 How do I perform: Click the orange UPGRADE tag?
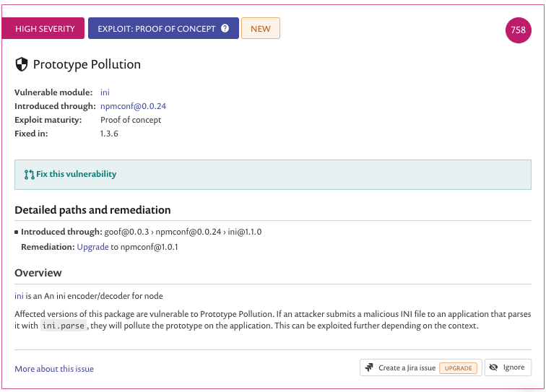458,368
